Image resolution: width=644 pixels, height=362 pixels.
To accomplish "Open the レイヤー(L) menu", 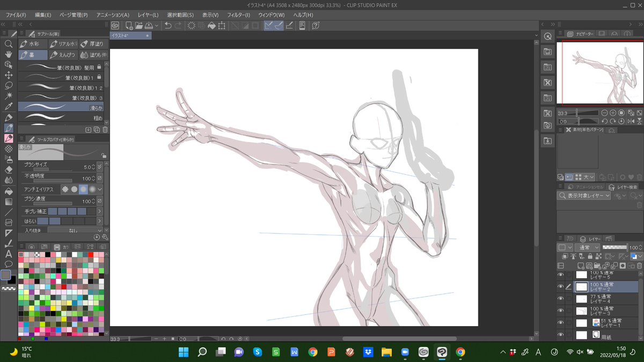I will click(x=148, y=14).
